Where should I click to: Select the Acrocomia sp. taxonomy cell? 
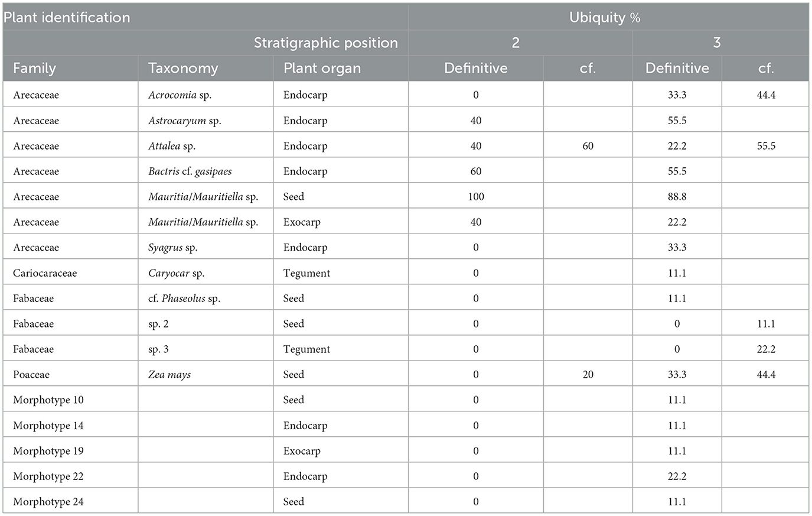point(180,95)
